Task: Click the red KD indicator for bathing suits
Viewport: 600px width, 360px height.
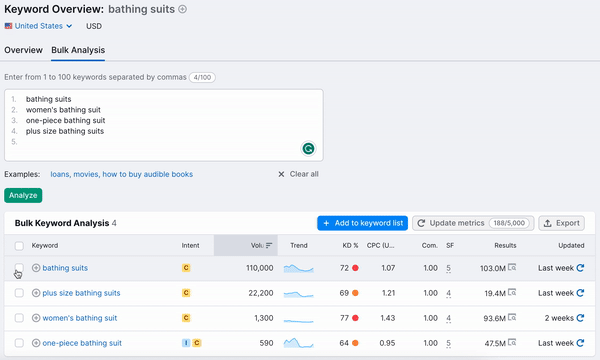Action: [355, 268]
